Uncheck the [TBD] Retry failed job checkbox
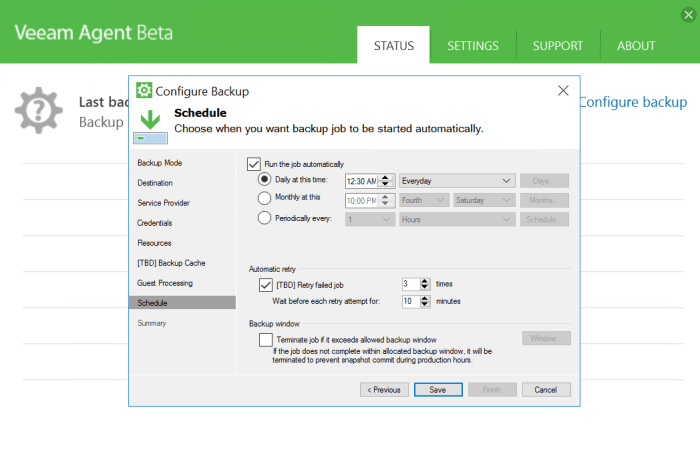Image resolution: width=700 pixels, height=454 pixels. tap(266, 285)
